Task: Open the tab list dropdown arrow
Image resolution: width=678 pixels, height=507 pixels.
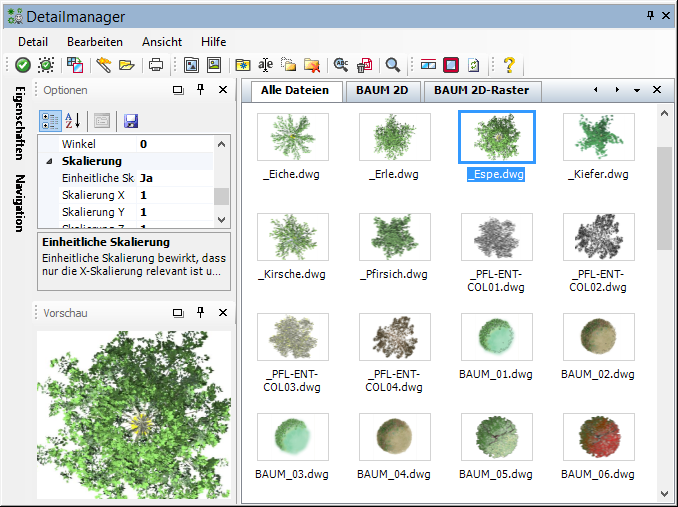Action: point(637,91)
